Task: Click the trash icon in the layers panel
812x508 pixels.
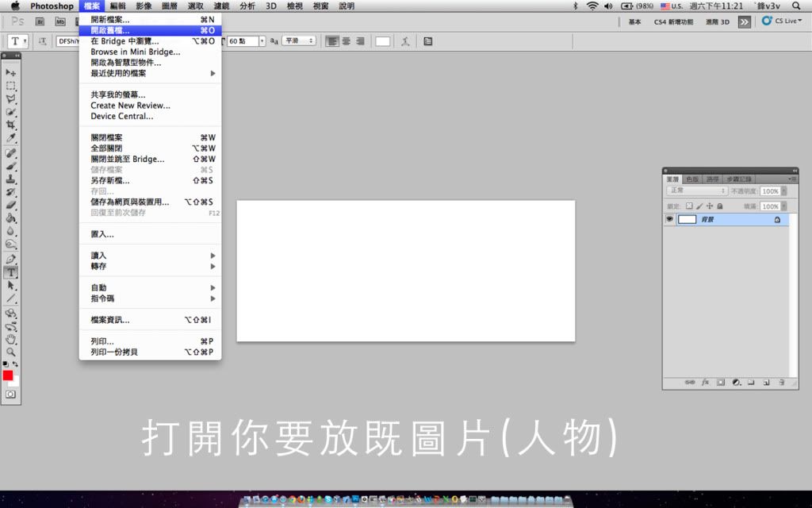Action: pyautogui.click(x=782, y=382)
